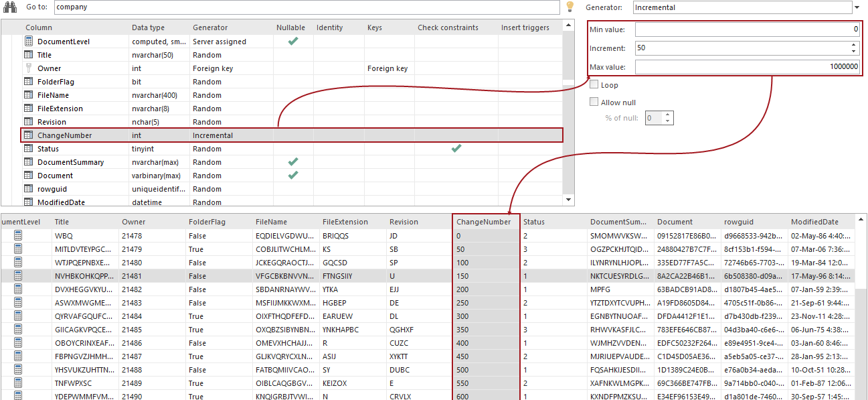Click the binoculars search icon
The height and width of the screenshot is (400, 868).
tap(9, 7)
